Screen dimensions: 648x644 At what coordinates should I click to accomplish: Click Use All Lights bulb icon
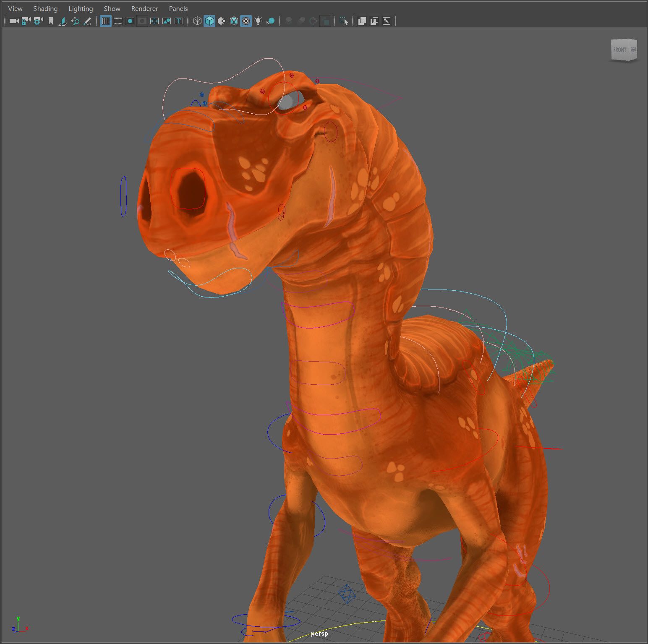tap(258, 21)
